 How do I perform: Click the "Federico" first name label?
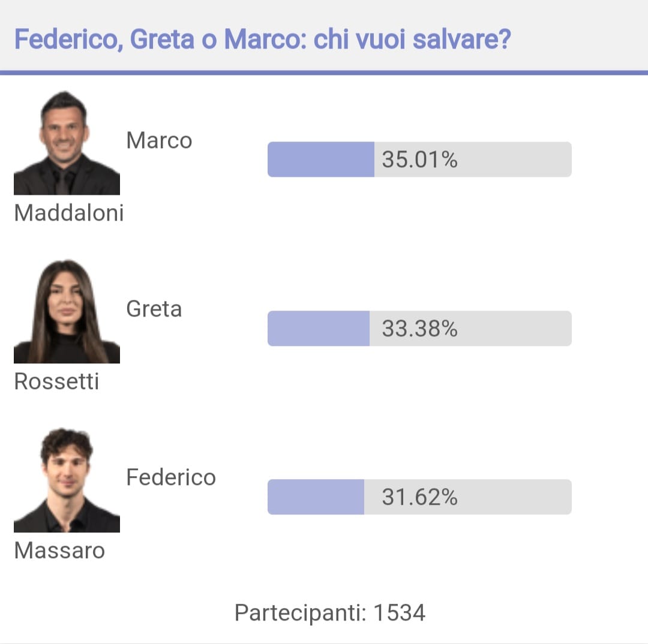(171, 477)
